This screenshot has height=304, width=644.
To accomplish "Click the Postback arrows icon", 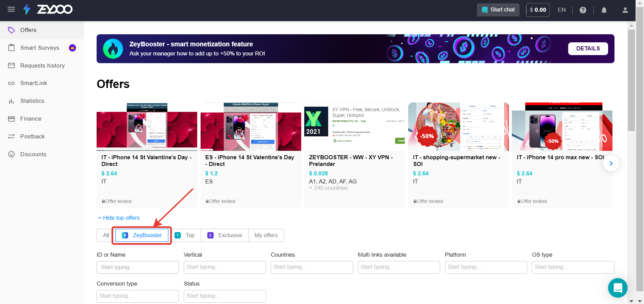I will [11, 136].
